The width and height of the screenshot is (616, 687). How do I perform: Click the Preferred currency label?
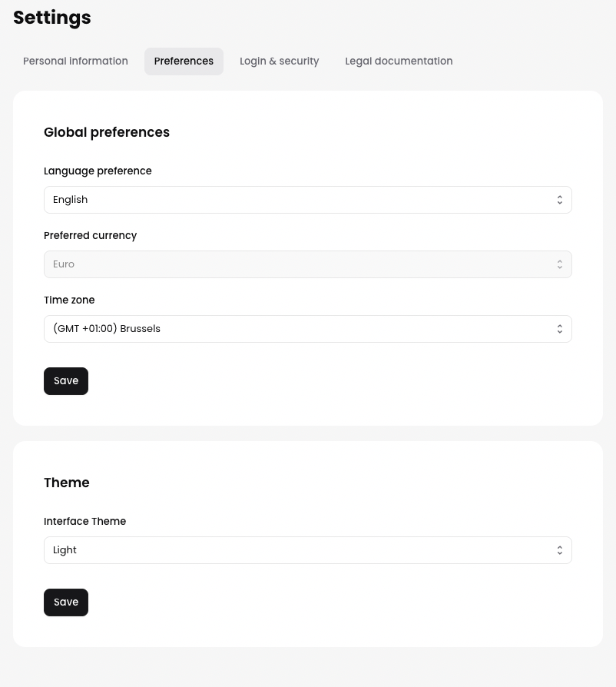coord(90,235)
